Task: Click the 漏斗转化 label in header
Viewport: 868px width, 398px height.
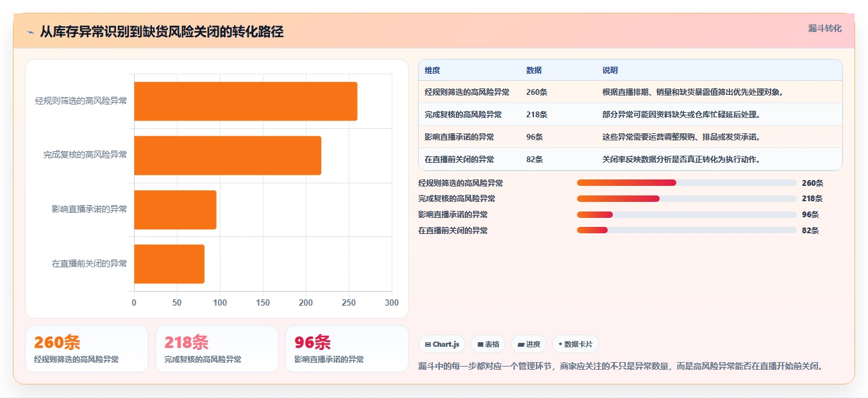Action: (824, 28)
